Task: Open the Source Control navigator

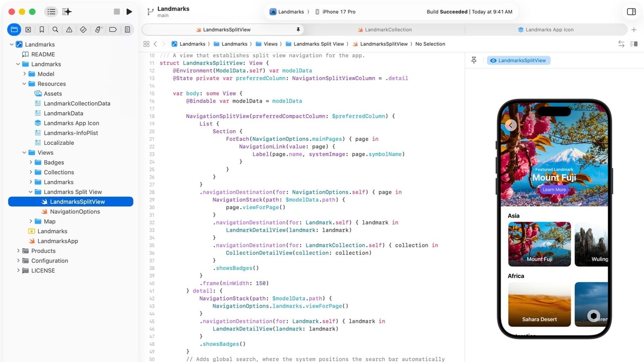Action: pyautogui.click(x=28, y=30)
